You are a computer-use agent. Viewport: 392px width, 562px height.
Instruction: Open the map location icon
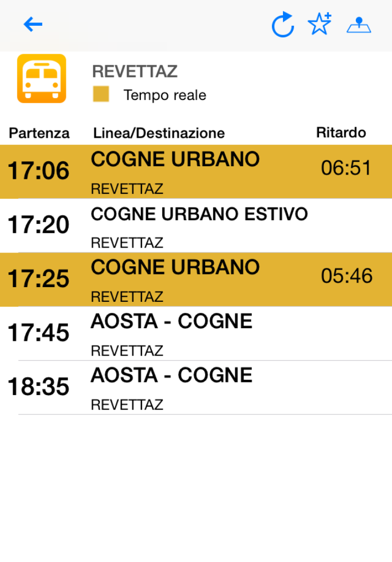point(359,25)
